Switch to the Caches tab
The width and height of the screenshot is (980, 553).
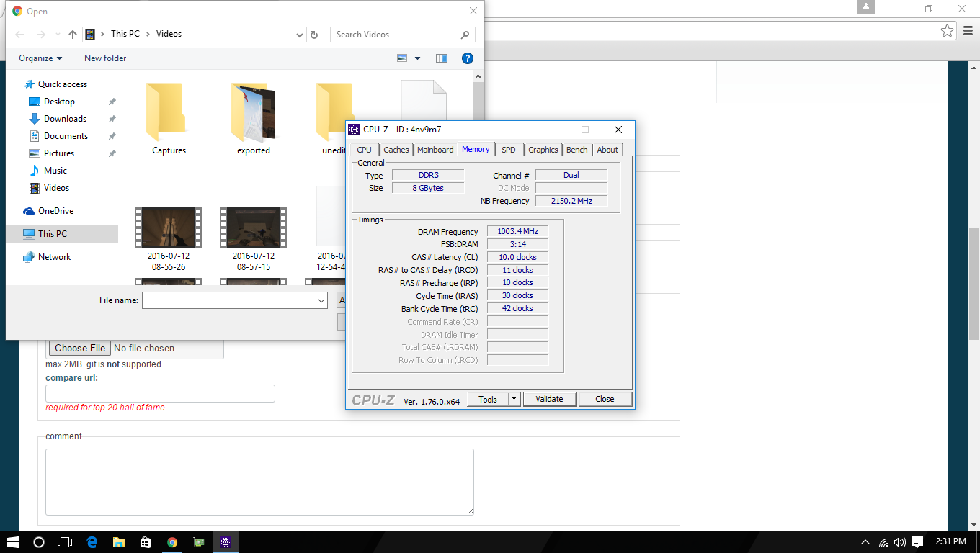pyautogui.click(x=396, y=150)
